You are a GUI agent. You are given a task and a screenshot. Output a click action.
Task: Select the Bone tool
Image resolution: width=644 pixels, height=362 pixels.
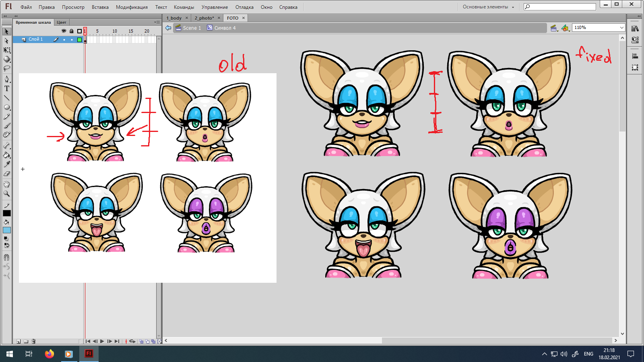[x=6, y=146]
